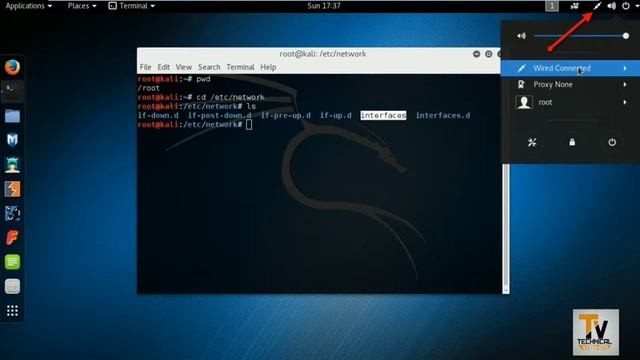Open Armitage icon in the dock

point(12,164)
